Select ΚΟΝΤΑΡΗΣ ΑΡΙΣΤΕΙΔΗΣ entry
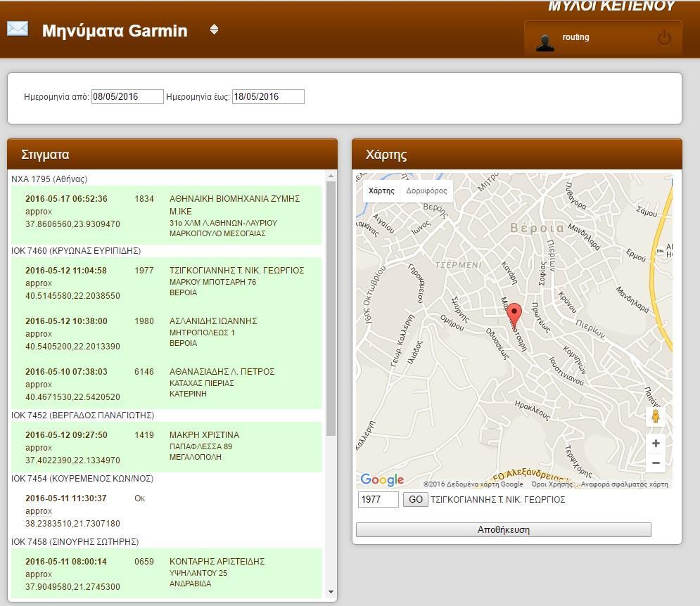The height and width of the screenshot is (606, 700). [166, 574]
